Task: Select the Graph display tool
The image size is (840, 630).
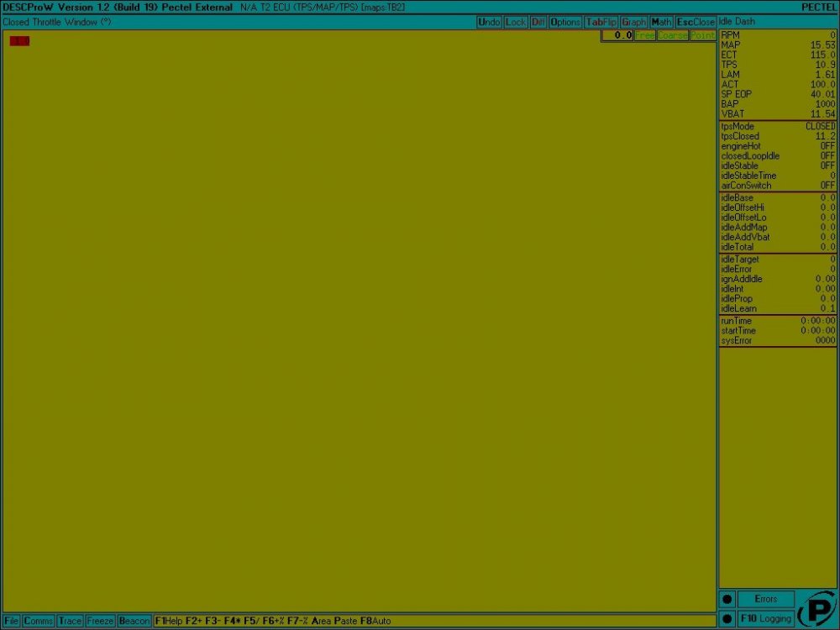Action: pyautogui.click(x=633, y=22)
